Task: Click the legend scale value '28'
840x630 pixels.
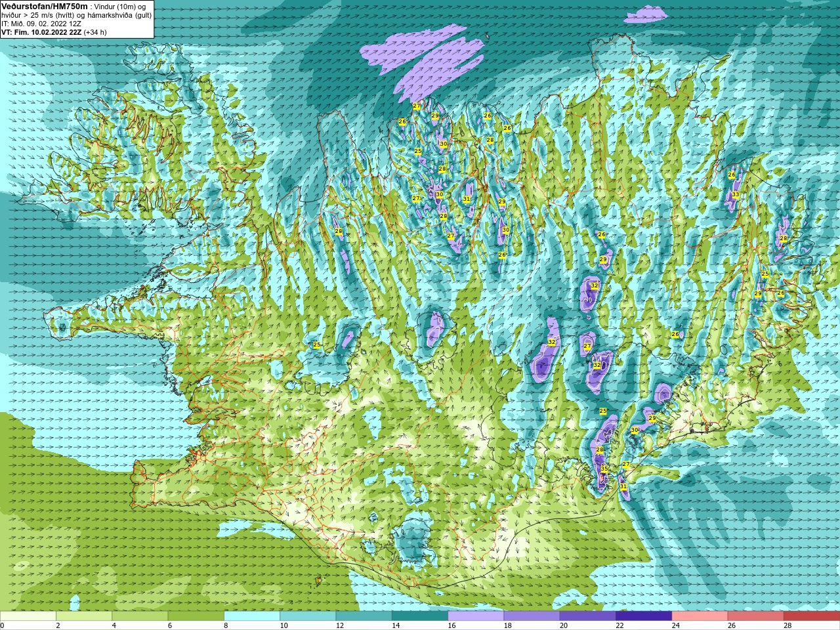Action: click(x=787, y=625)
